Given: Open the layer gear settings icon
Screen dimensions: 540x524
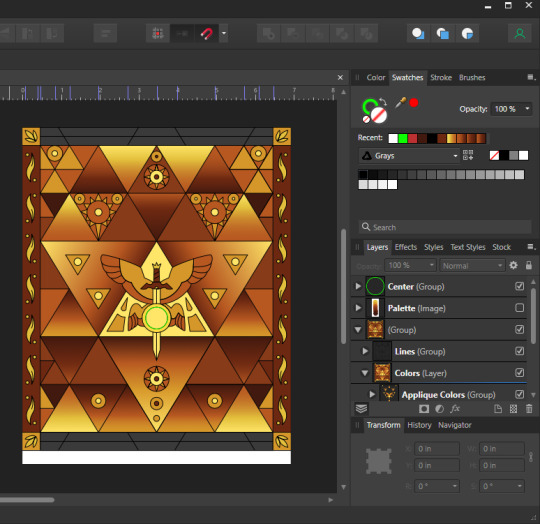Looking at the screenshot, I should (x=513, y=265).
